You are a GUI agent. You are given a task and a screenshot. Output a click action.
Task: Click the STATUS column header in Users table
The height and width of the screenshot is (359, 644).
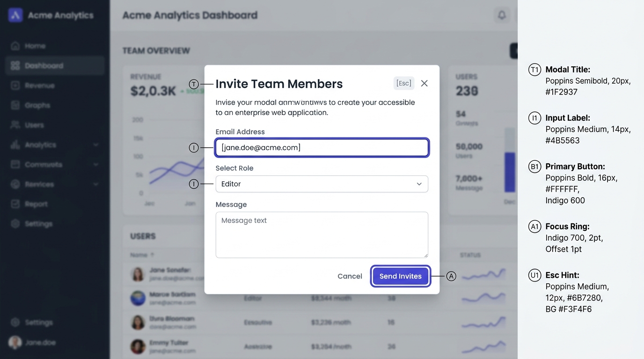point(470,255)
